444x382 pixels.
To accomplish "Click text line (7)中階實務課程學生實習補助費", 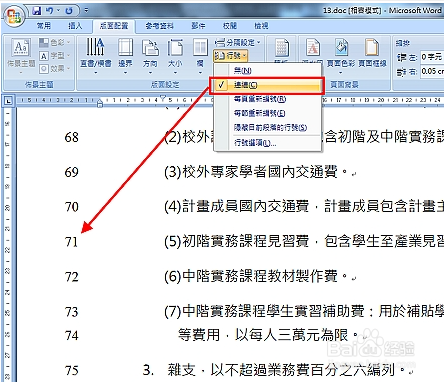I will click(x=304, y=312).
